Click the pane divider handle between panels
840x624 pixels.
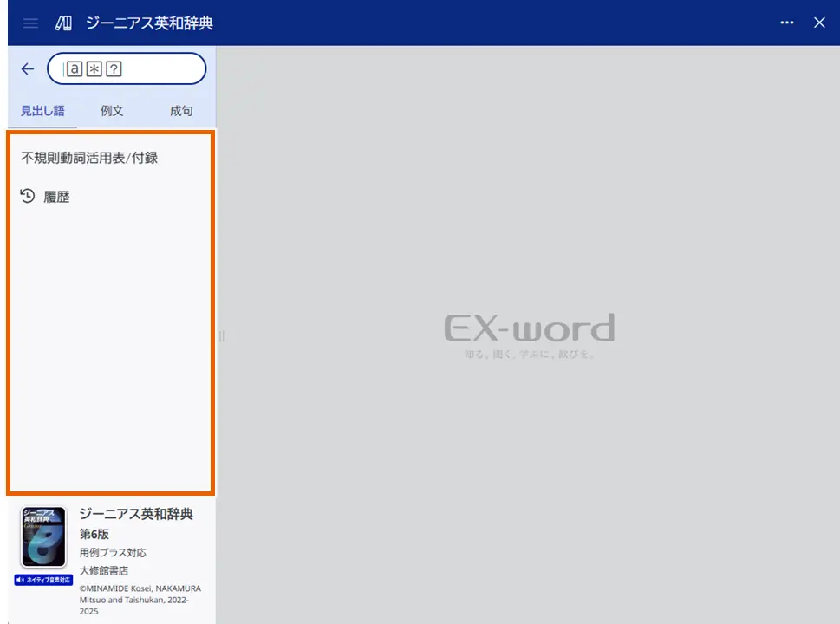click(x=222, y=337)
